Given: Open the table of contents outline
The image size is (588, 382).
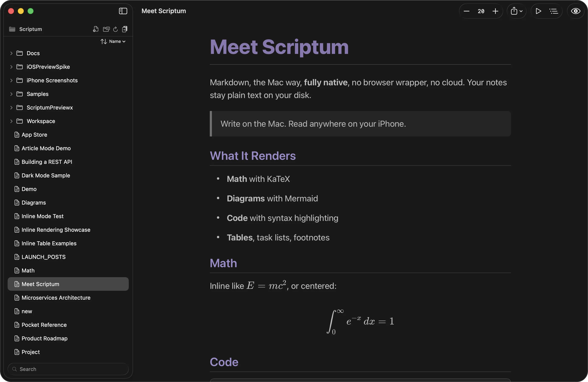Looking at the screenshot, I should tap(554, 11).
